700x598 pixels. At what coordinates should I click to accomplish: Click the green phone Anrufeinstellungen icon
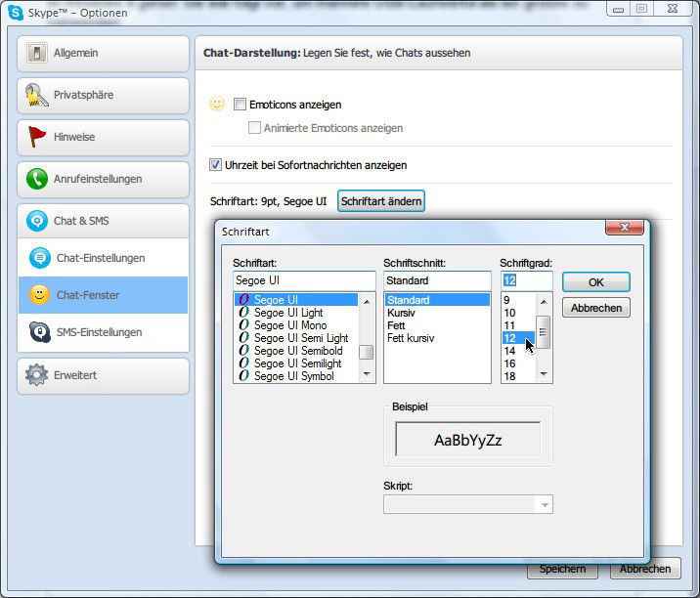click(37, 179)
